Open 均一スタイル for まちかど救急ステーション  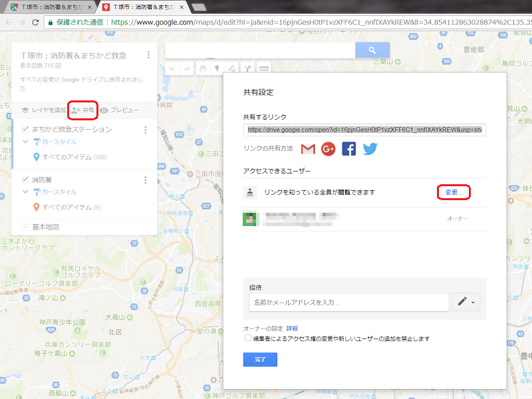(x=55, y=142)
